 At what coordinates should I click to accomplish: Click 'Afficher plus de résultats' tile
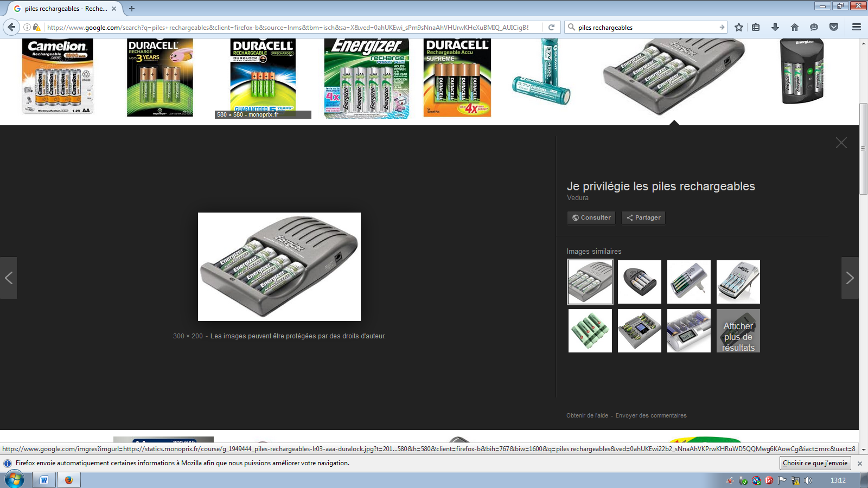(738, 331)
